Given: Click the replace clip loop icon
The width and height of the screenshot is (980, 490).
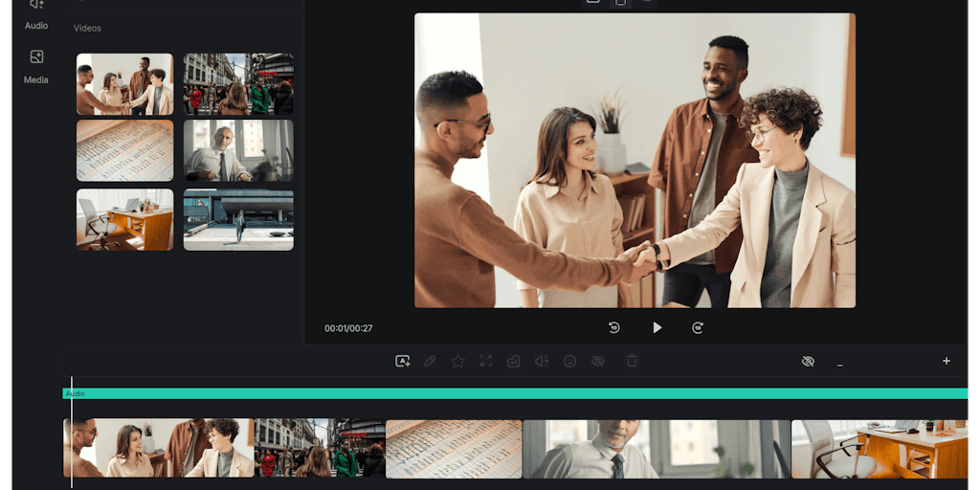Looking at the screenshot, I should [514, 361].
